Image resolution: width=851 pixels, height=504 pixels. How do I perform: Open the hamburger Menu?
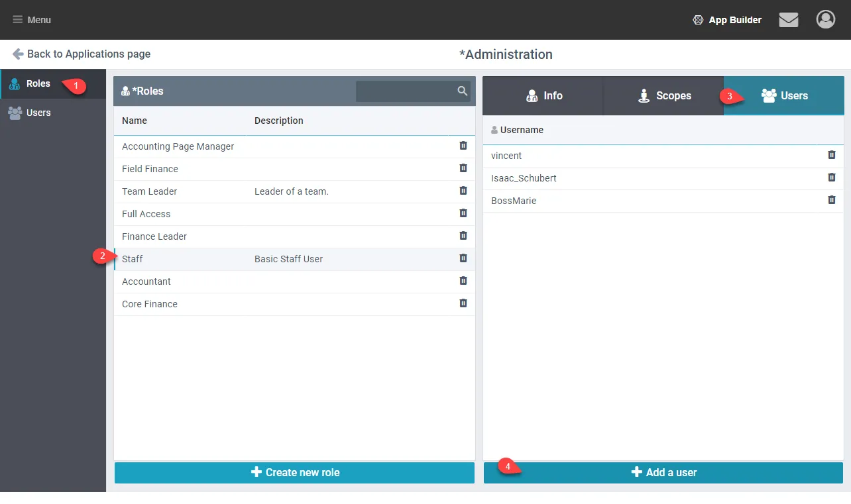point(32,20)
